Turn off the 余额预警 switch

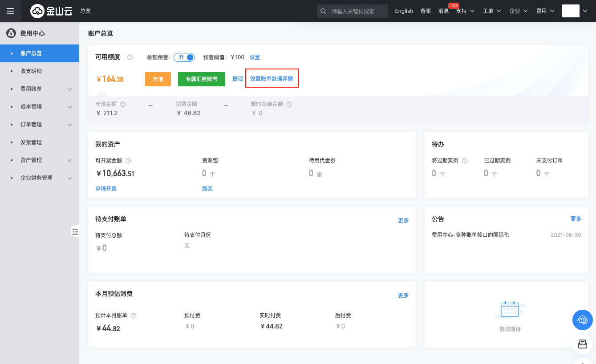pyautogui.click(x=184, y=57)
